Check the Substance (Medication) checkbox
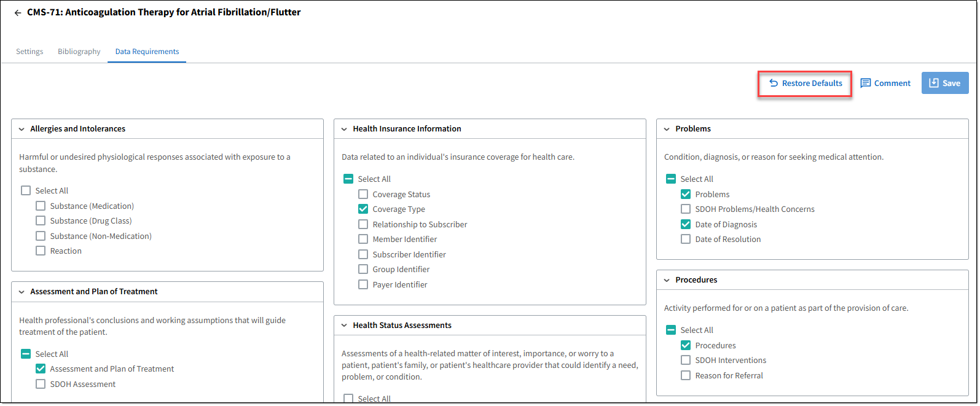This screenshot has width=980, height=406. 41,206
